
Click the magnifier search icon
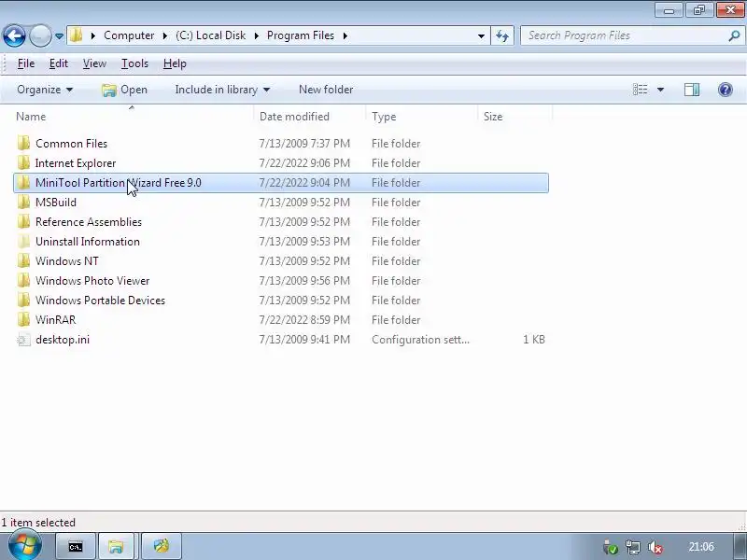[x=734, y=35]
